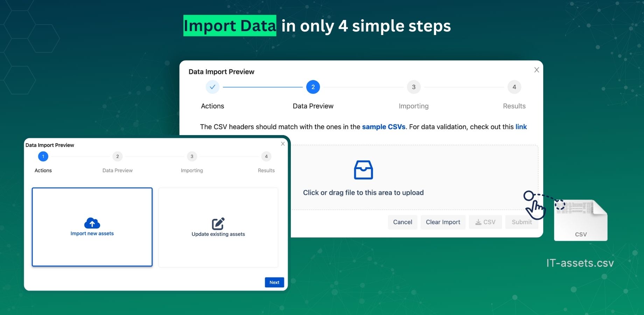644x315 pixels.
Task: Click the Results label in the small dialog
Action: pyautogui.click(x=266, y=170)
